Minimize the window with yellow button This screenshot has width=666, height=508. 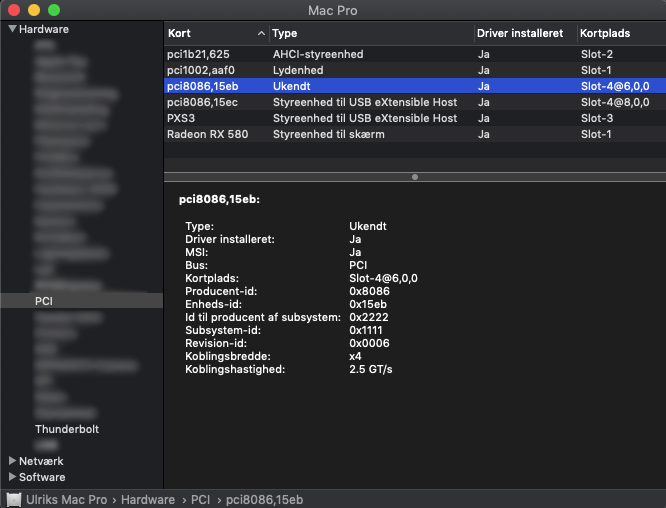[x=34, y=10]
